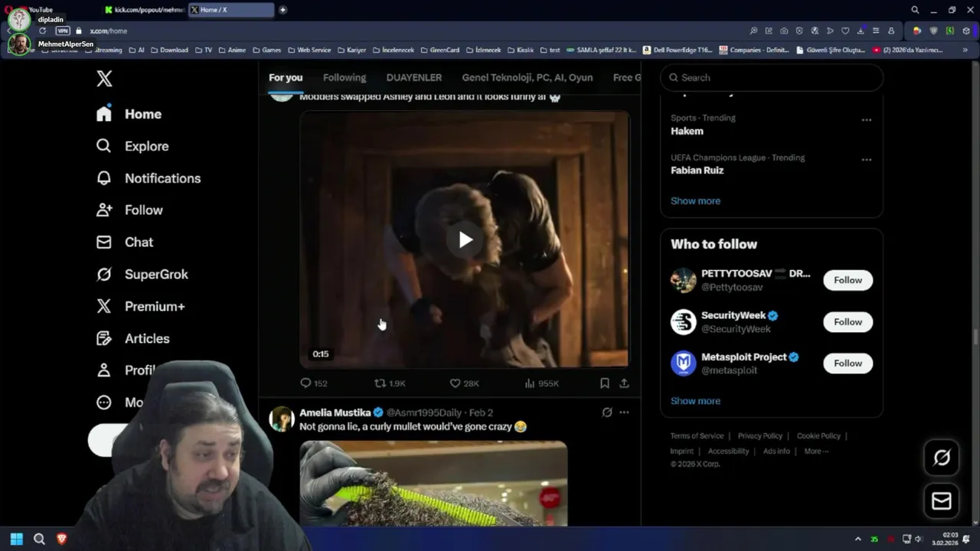Ask Grok about Amelia Mustika's post
980x551 pixels.
click(x=607, y=412)
